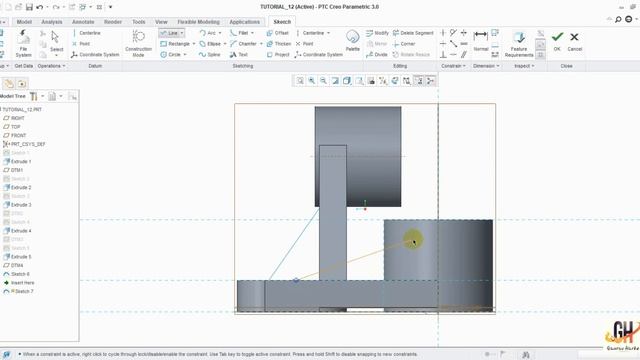The width and height of the screenshot is (640, 360).
Task: Open the Flexible Modeling tab
Action: pyautogui.click(x=198, y=22)
